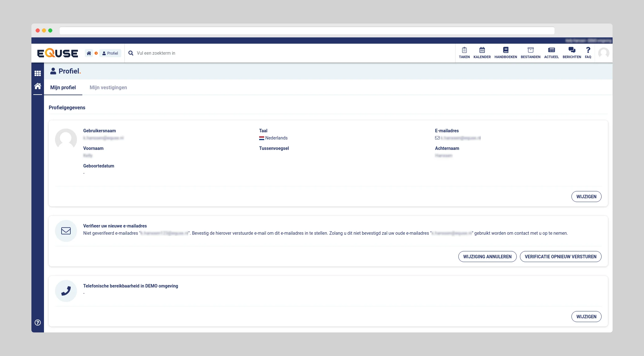The height and width of the screenshot is (356, 644).
Task: Click the search term input field
Action: pos(283,53)
